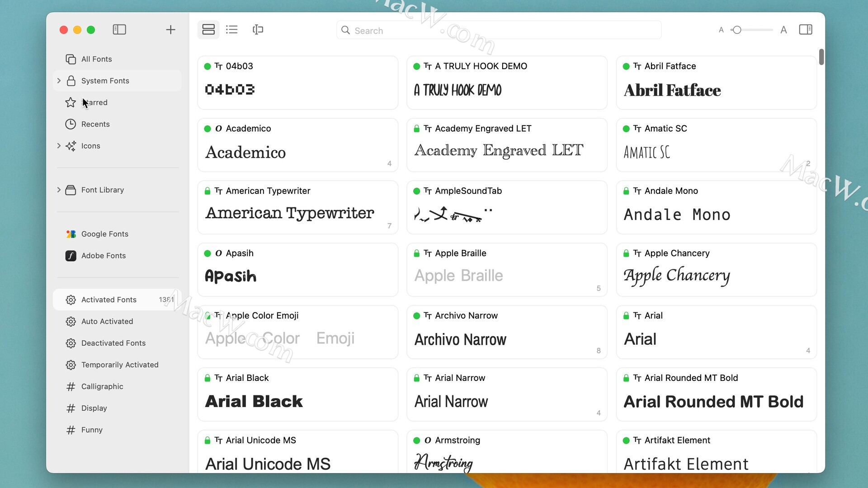The width and height of the screenshot is (868, 488).
Task: Open the Artifakt Element font card
Action: [717, 452]
